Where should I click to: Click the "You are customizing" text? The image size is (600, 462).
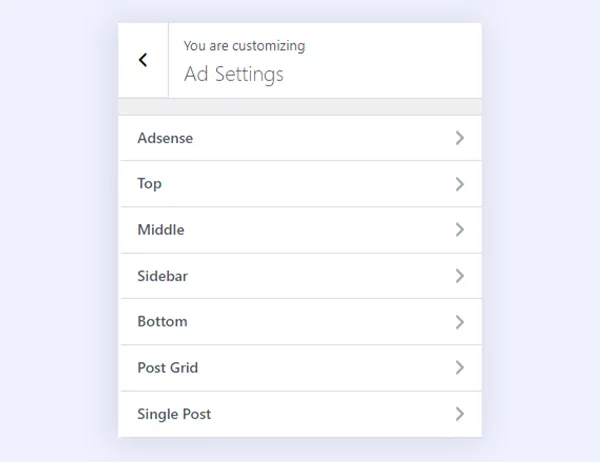tap(244, 46)
